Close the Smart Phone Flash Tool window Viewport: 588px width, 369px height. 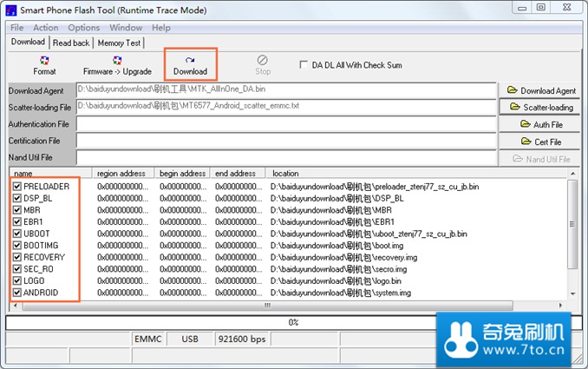pos(567,8)
